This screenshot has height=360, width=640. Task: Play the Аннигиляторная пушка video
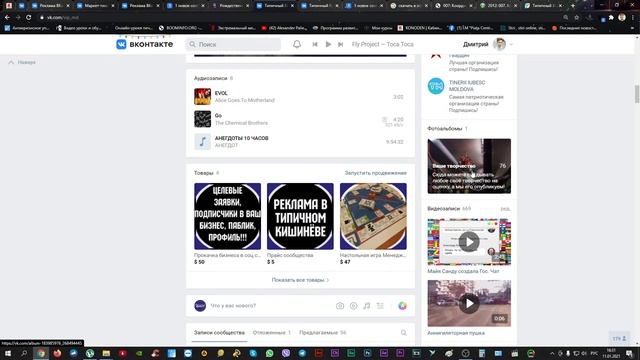(469, 303)
